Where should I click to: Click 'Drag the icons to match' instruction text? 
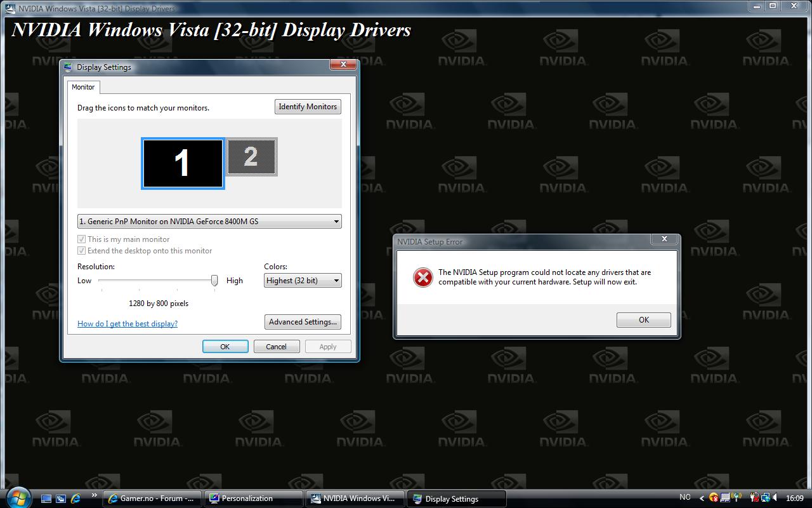click(x=143, y=108)
